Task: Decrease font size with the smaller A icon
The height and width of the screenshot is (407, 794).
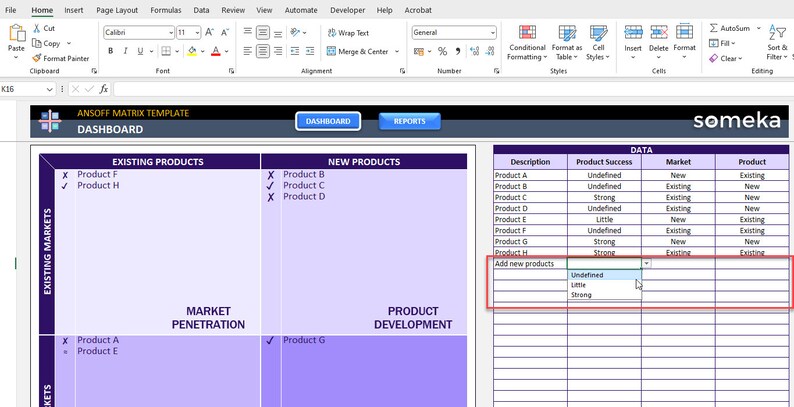Action: point(225,32)
